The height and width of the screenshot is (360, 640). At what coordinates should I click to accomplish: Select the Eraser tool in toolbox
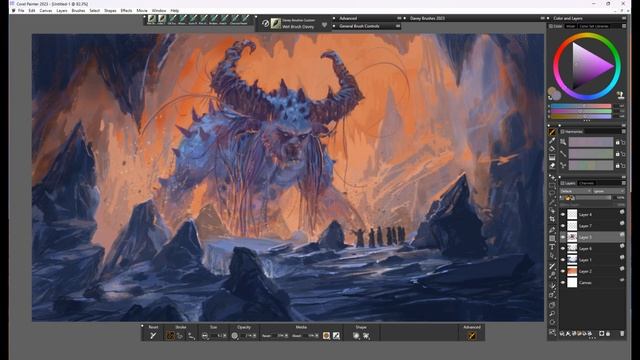pyautogui.click(x=552, y=166)
